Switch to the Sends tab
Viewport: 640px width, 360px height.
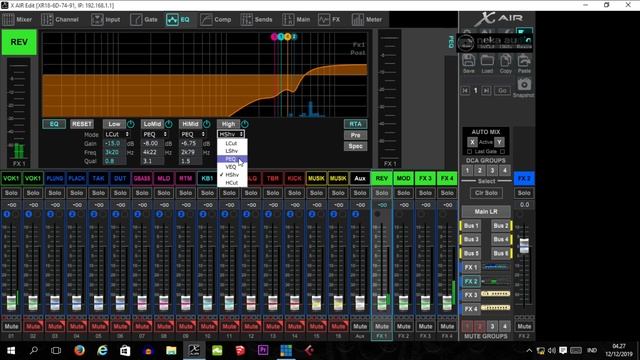click(257, 20)
